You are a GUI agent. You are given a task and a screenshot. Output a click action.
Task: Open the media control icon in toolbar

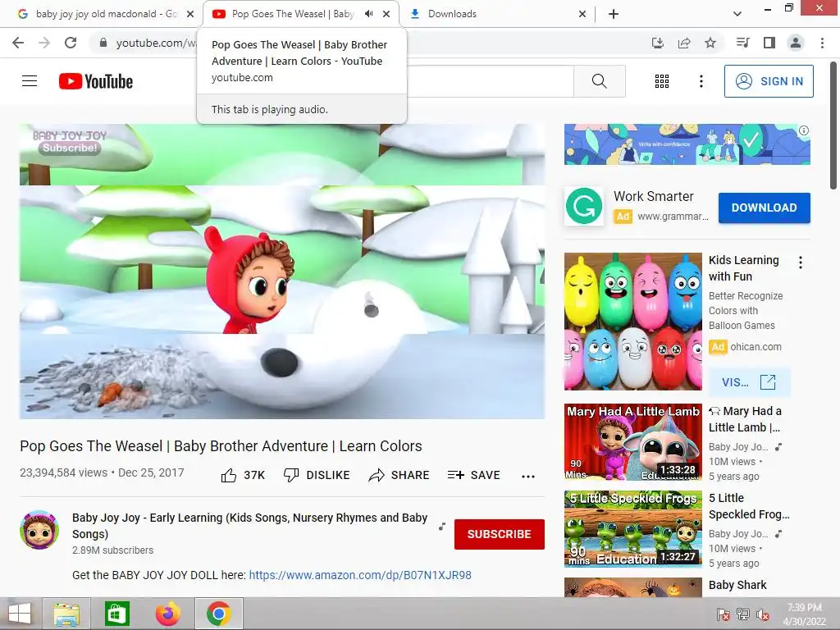point(743,43)
